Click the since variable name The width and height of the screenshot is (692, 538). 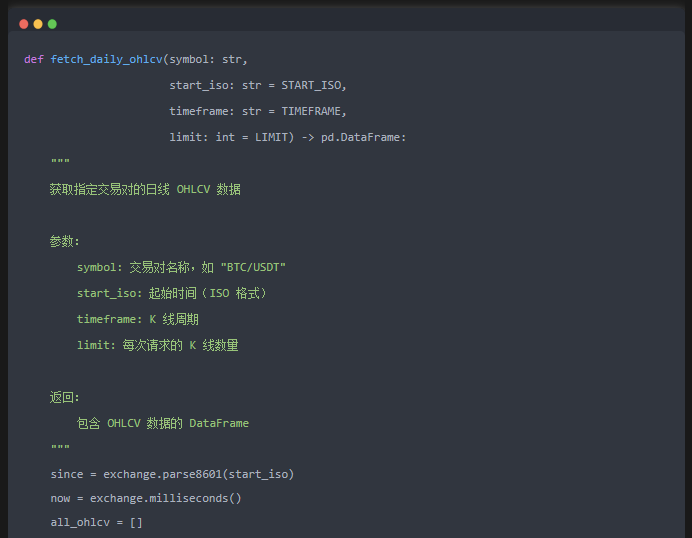click(67, 474)
